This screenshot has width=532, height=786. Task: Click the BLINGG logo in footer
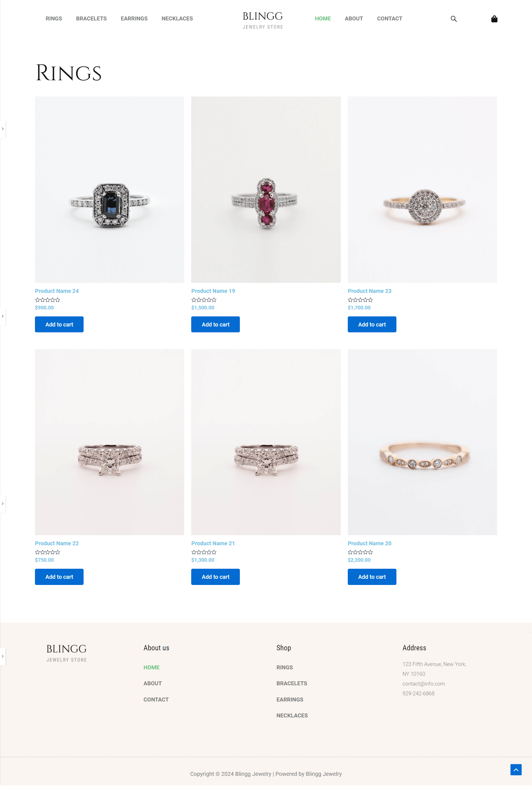[67, 653]
